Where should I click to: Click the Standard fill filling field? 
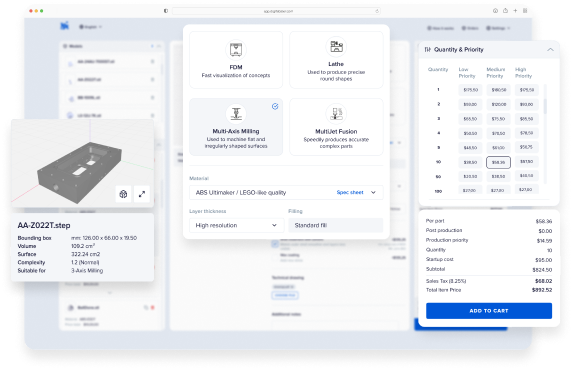tap(335, 225)
